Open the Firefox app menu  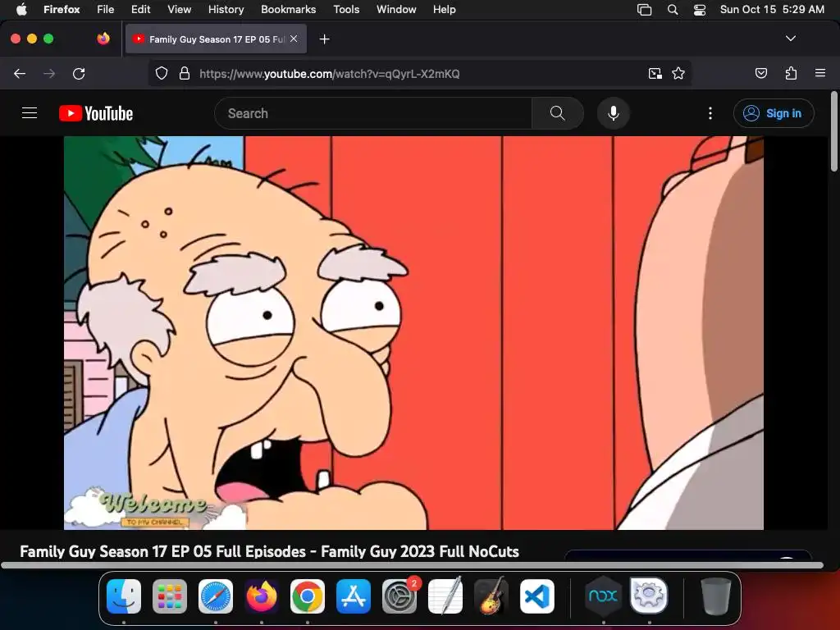(62, 9)
